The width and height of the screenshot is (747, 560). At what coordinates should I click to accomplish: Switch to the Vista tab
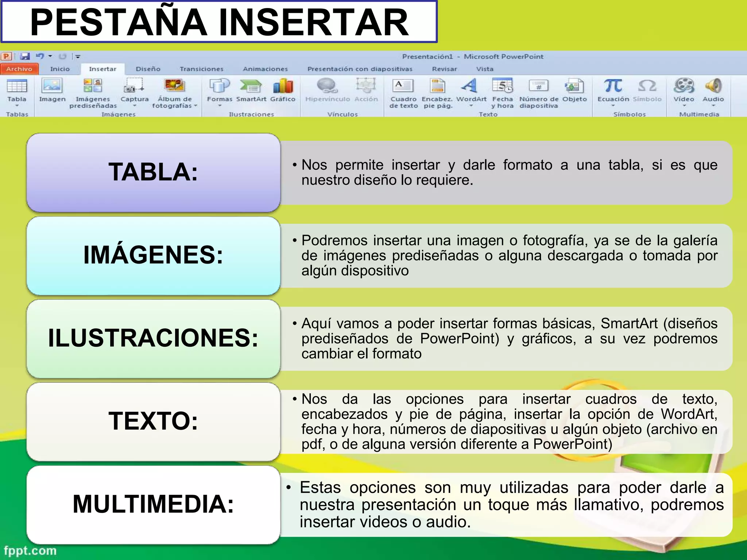point(485,69)
